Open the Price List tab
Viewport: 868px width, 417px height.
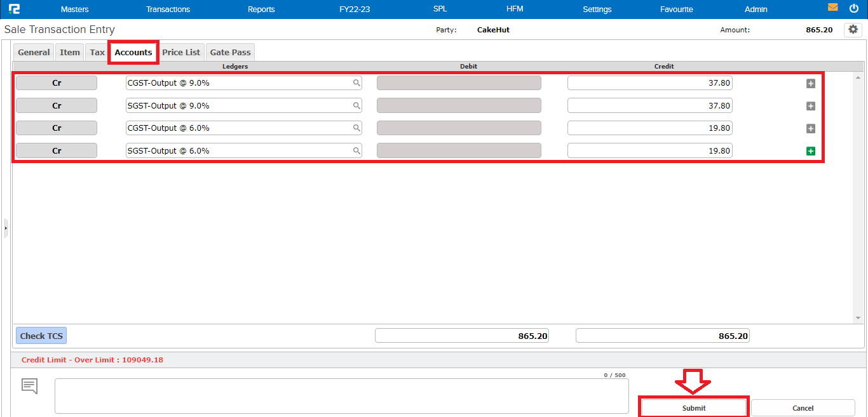[x=181, y=52]
